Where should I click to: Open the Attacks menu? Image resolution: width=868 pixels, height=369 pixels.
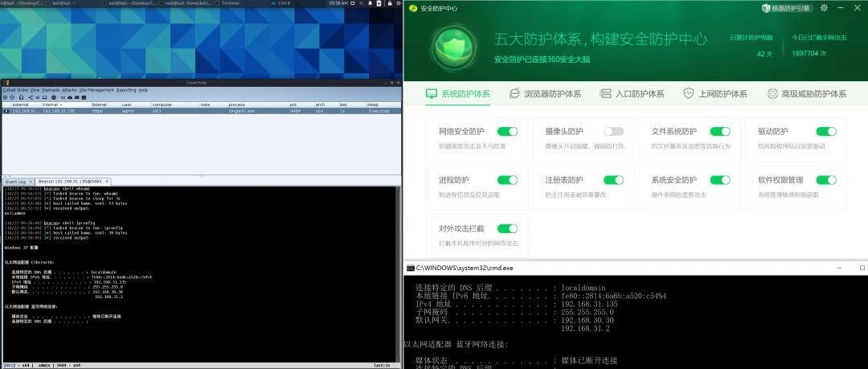click(x=69, y=90)
